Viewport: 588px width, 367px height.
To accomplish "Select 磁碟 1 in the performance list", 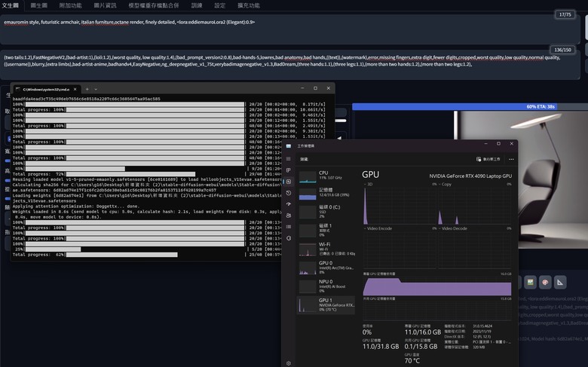I will click(x=326, y=230).
